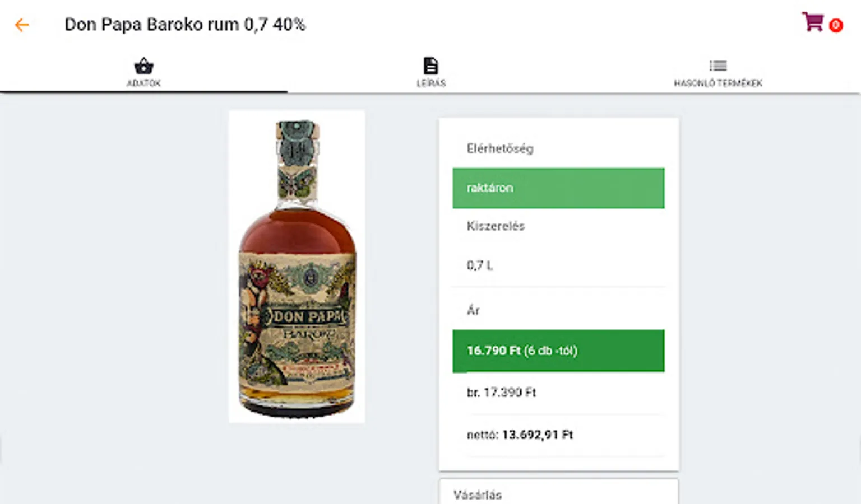The image size is (861, 504).
Task: Click the nettó 13.692,91 Ft price row
Action: coord(520,435)
